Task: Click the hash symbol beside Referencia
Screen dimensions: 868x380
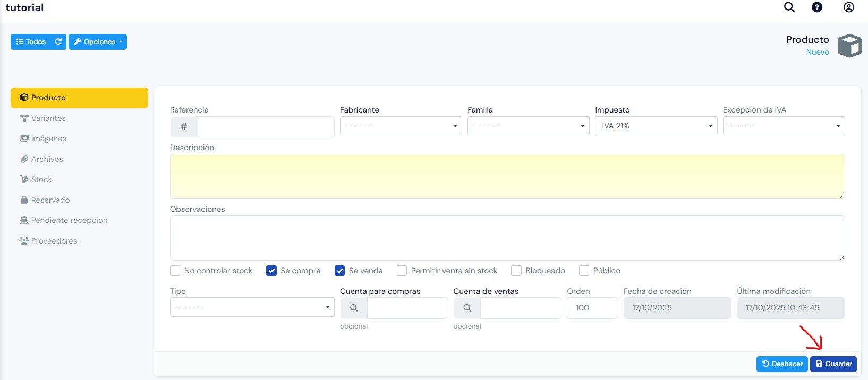Action: pyautogui.click(x=184, y=127)
